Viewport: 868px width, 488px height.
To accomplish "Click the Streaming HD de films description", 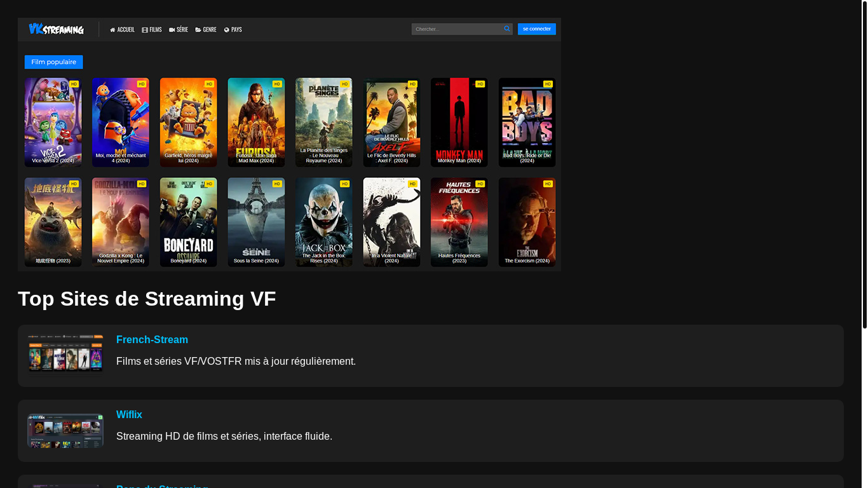I will (224, 437).
